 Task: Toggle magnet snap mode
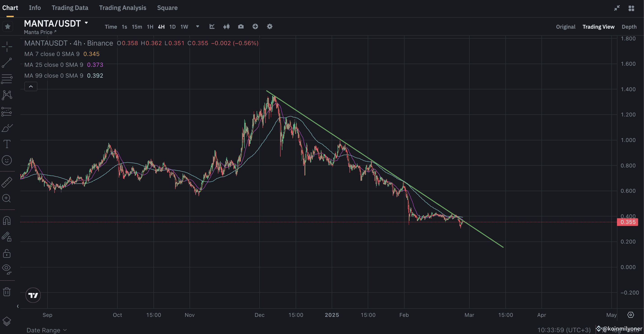[7, 220]
